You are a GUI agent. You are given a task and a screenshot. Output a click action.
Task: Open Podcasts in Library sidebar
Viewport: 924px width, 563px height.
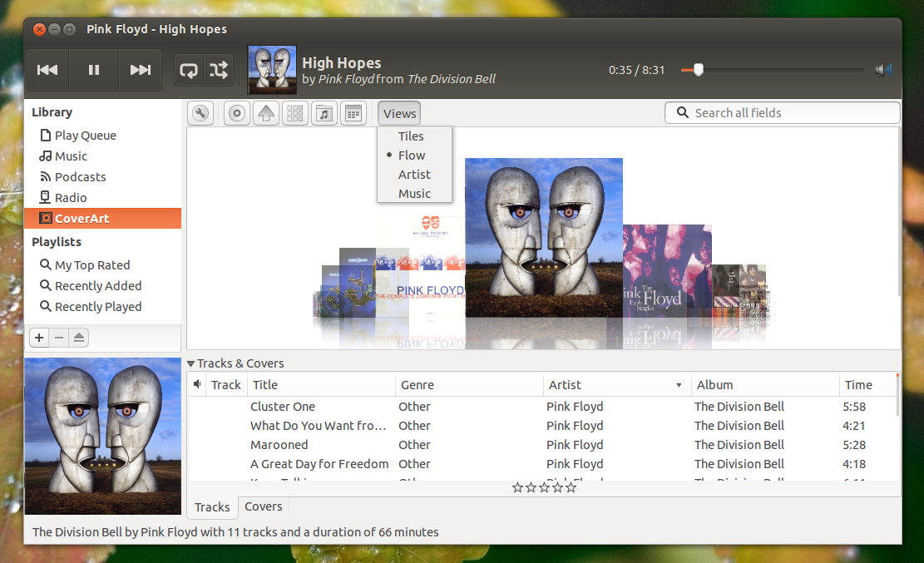[102, 177]
